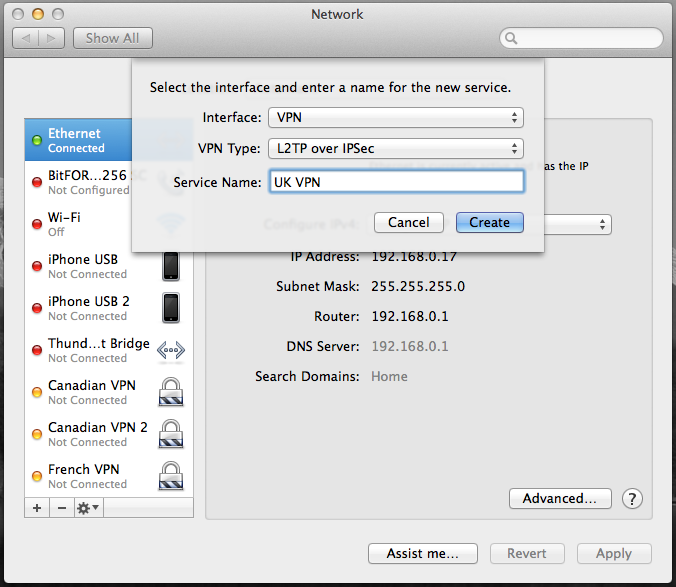The image size is (676, 587).
Task: Click the Thunderbolt Bridge arrows icon
Action: (x=172, y=350)
